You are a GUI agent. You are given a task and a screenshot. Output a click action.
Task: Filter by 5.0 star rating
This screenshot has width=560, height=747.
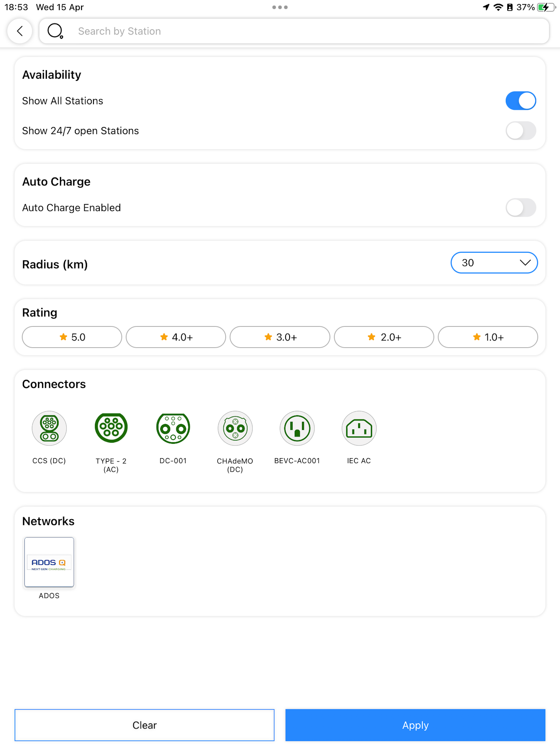coord(72,337)
